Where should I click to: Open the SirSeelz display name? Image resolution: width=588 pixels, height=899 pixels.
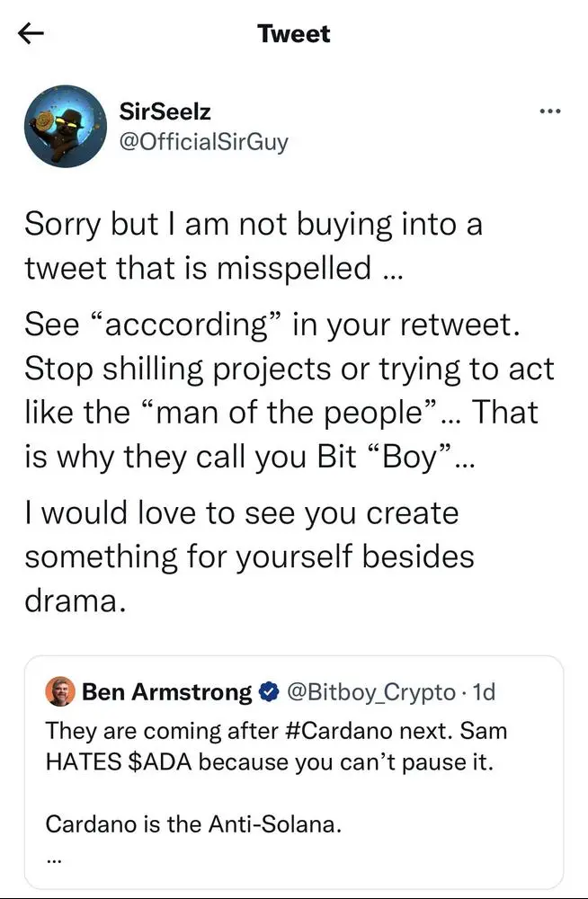165,111
